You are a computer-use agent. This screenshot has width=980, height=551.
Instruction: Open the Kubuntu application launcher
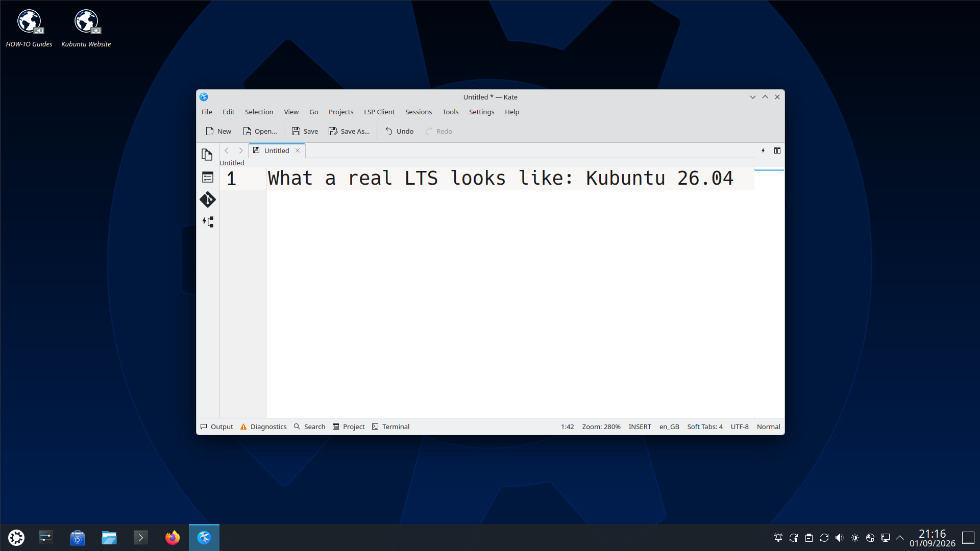[16, 538]
